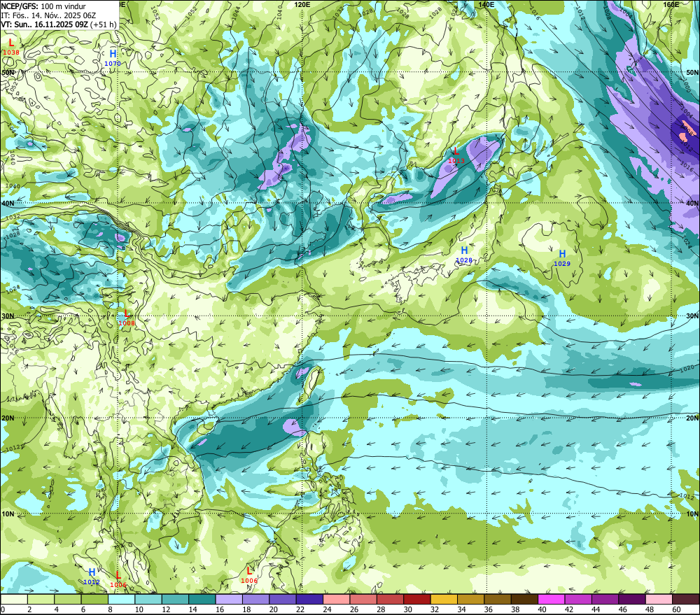Screen dimensions: 700x615
Task: Click the legend scale value '60'
Action: pos(676,609)
